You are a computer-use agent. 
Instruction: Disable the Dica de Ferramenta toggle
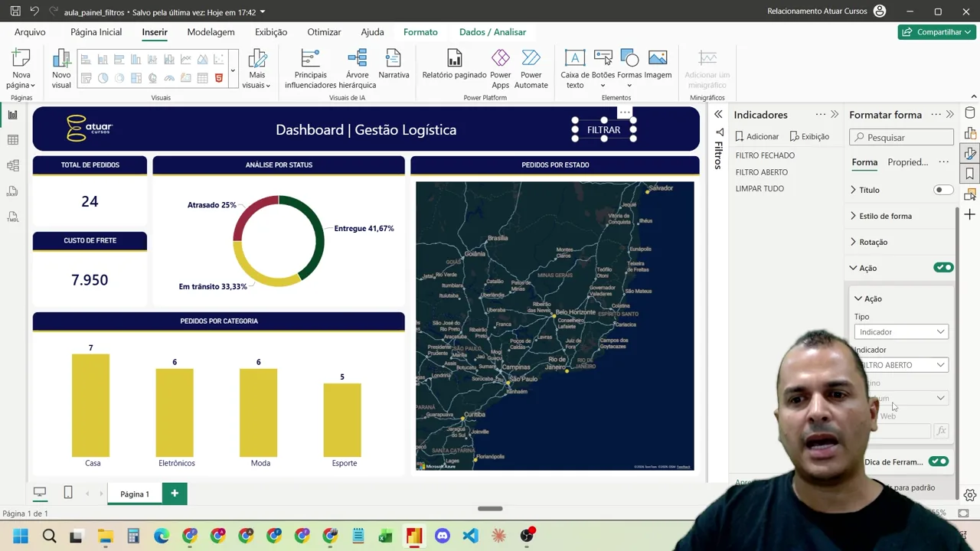coord(938,461)
